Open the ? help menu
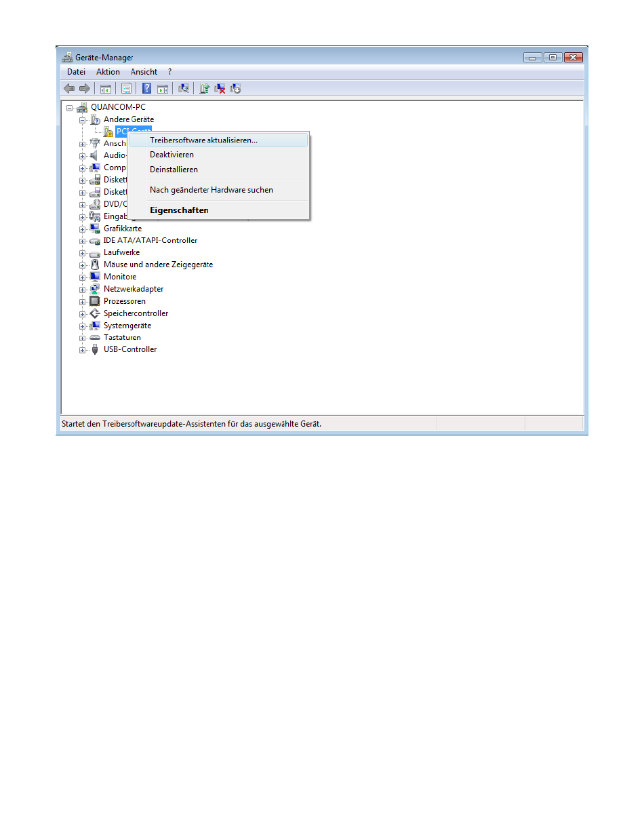644x839 pixels. [170, 72]
